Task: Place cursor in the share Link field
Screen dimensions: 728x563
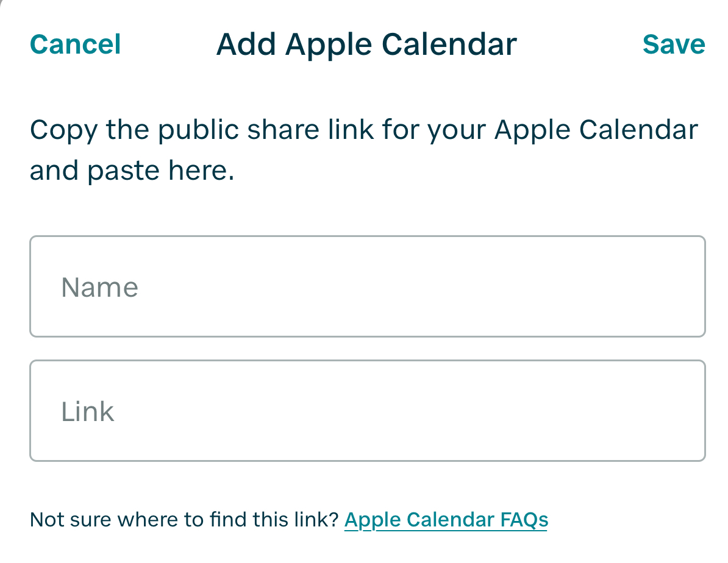Action: click(x=367, y=411)
